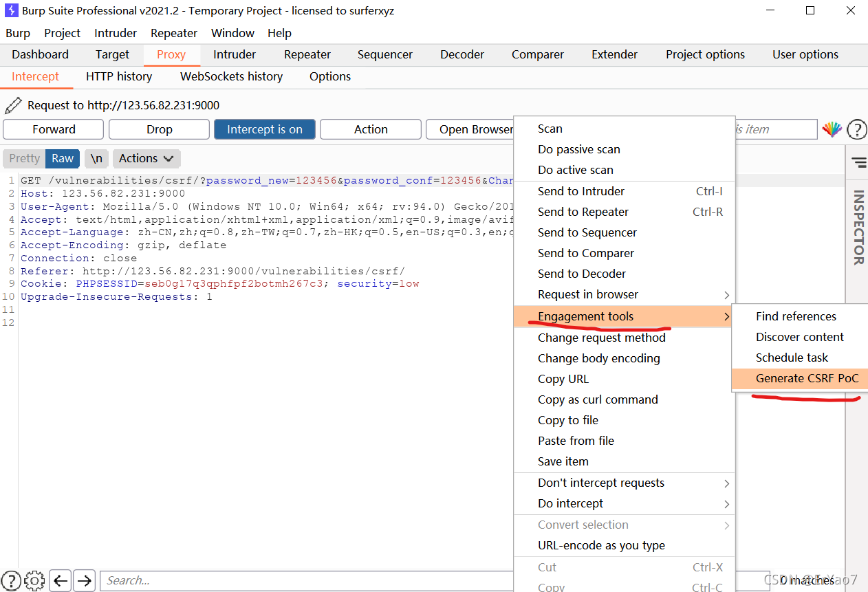This screenshot has width=868, height=592.
Task: Go to next search match arrow
Action: tap(85, 580)
